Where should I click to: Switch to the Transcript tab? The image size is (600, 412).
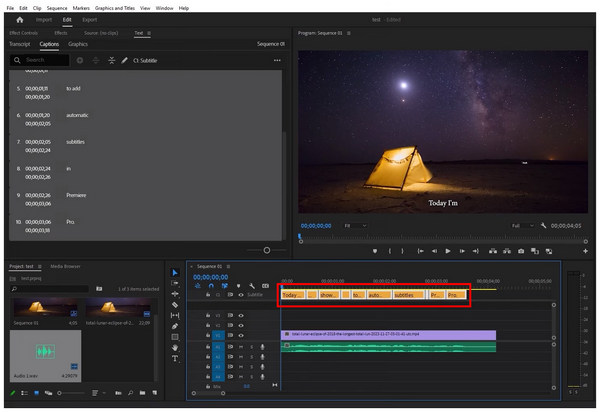(20, 44)
